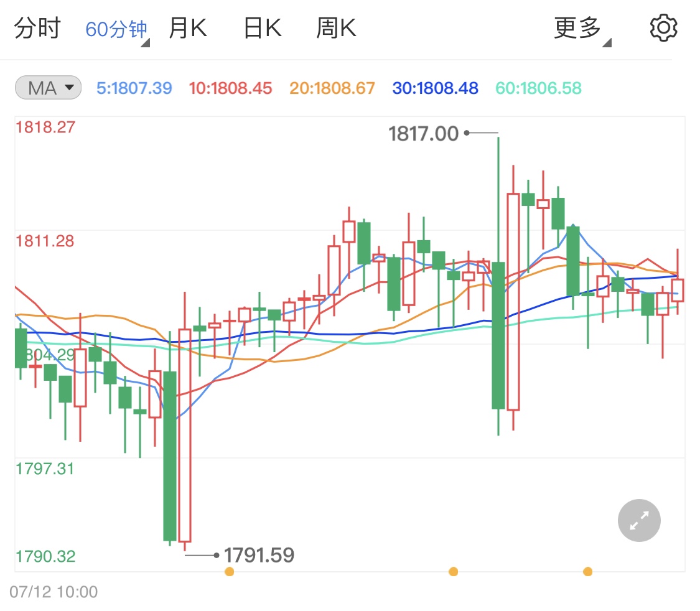This screenshot has height=611, width=700.
Task: Click the 1811.28 axis label
Action: (x=45, y=241)
